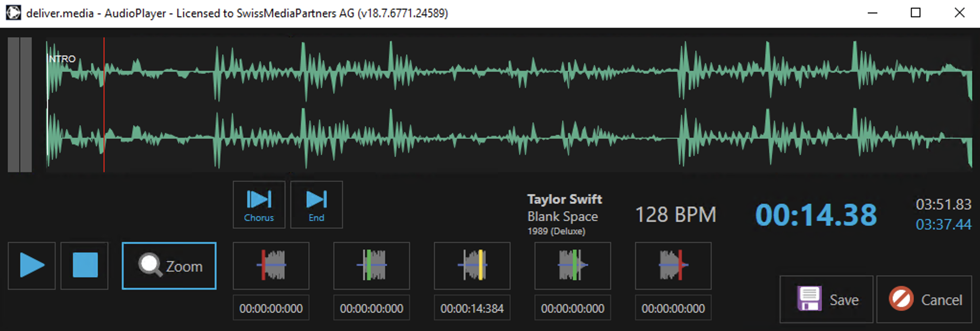980x331 pixels.
Task: Maximize the AudioPlayer window
Action: (916, 13)
